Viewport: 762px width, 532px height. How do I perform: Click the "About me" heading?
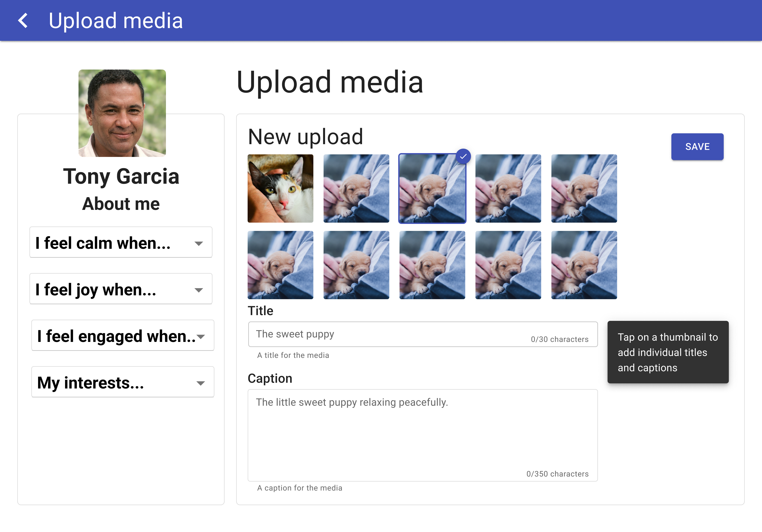tap(121, 204)
